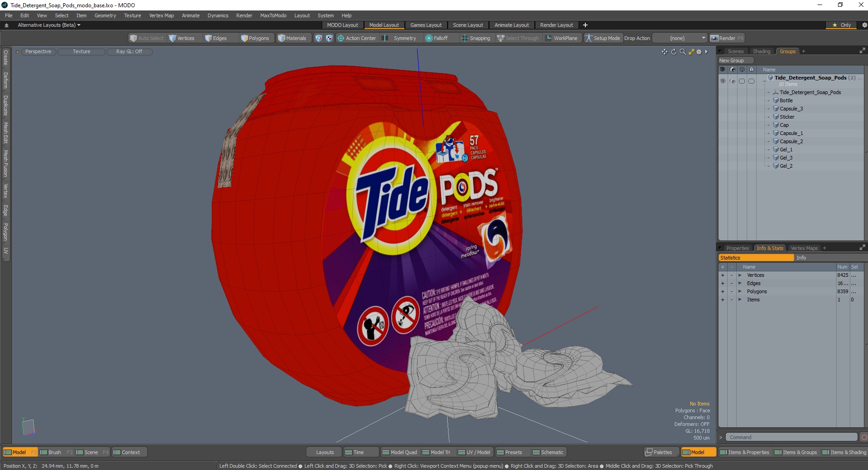Select Polygons selection mode
Image resolution: width=868 pixels, height=470 pixels.
pos(255,38)
